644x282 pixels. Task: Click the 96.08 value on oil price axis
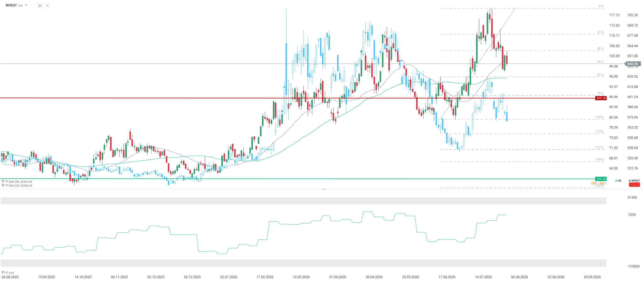[613, 76]
